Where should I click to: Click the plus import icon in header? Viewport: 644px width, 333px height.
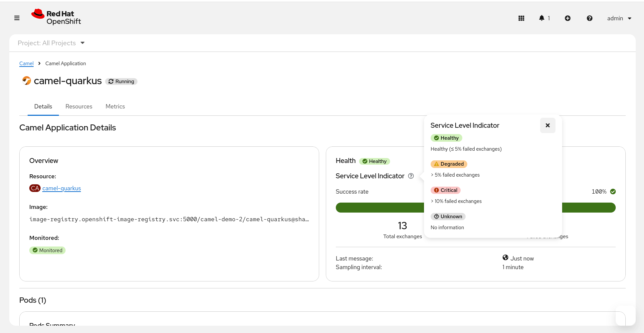point(567,18)
